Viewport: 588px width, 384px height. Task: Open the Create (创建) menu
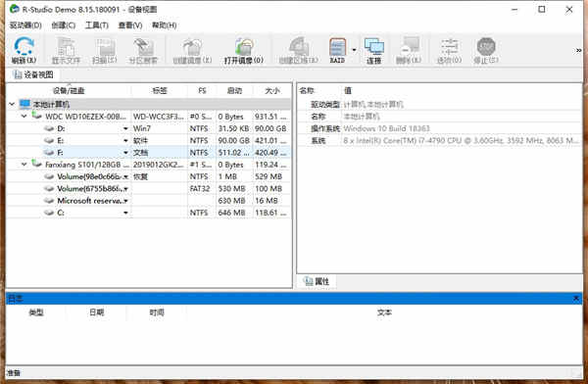coord(64,25)
